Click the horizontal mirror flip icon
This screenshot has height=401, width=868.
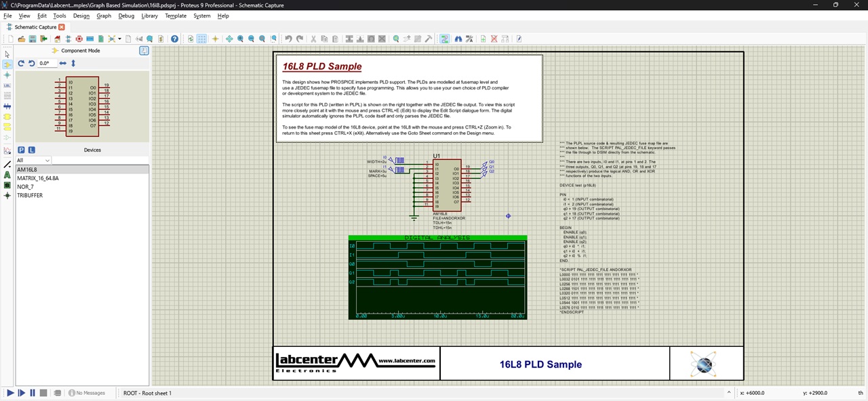[63, 63]
